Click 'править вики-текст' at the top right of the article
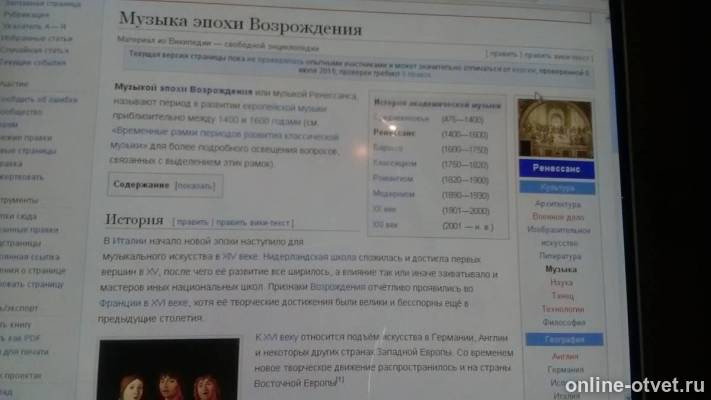The height and width of the screenshot is (400, 711). coord(556,57)
